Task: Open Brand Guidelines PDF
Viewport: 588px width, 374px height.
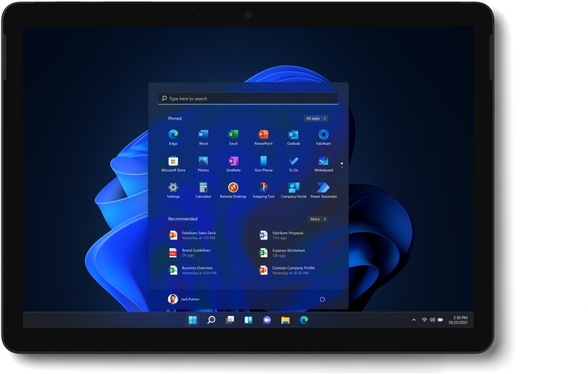Action: tap(189, 253)
